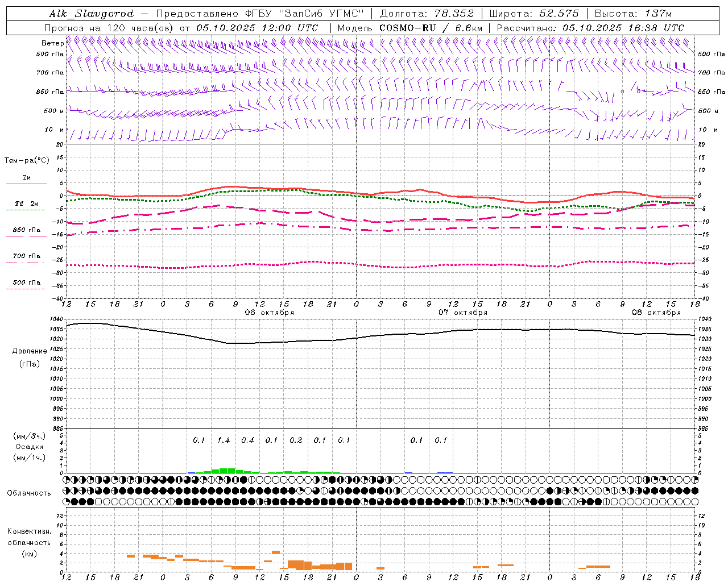Click the (гПа) pressure unit label
Viewport: 728px width, 582px height.
30,364
